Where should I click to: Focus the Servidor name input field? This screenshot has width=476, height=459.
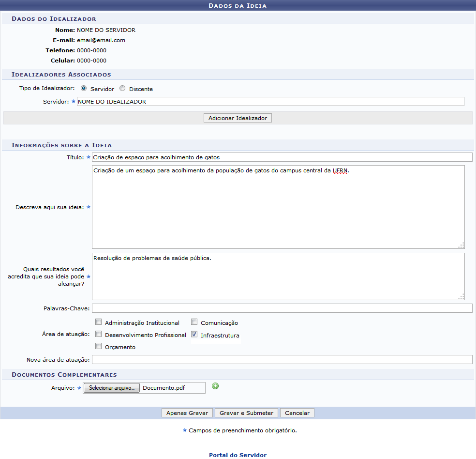(270, 102)
